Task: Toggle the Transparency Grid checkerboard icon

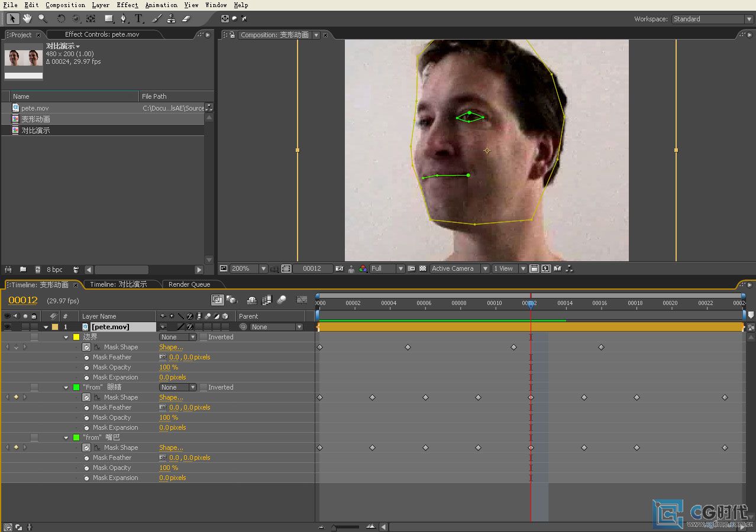Action: (423, 268)
